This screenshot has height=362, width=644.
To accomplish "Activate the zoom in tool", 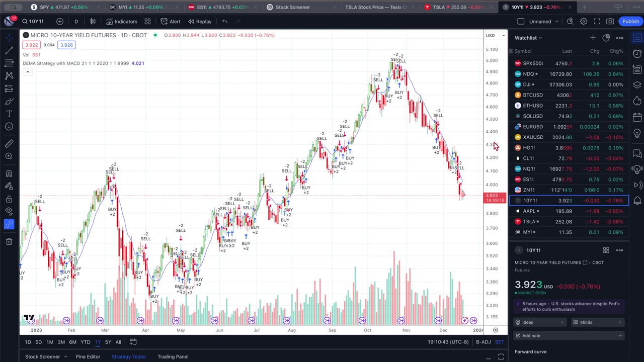I will tap(9, 156).
